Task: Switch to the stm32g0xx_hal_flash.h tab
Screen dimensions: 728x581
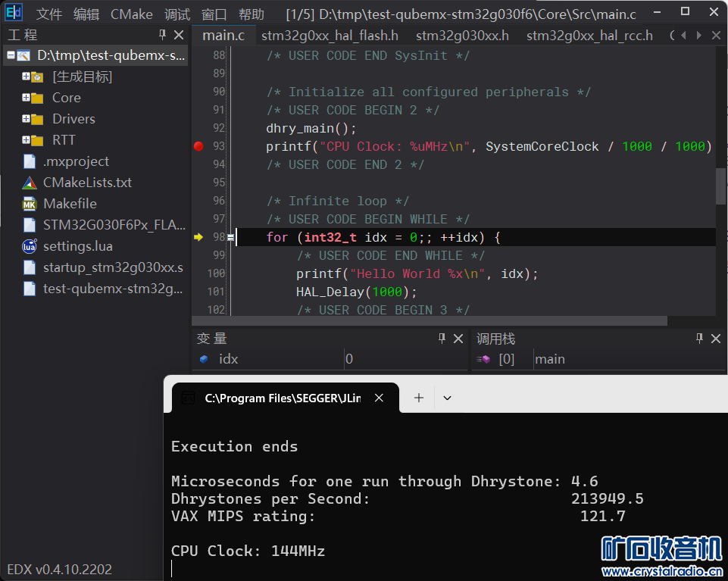Action: pyautogui.click(x=330, y=36)
